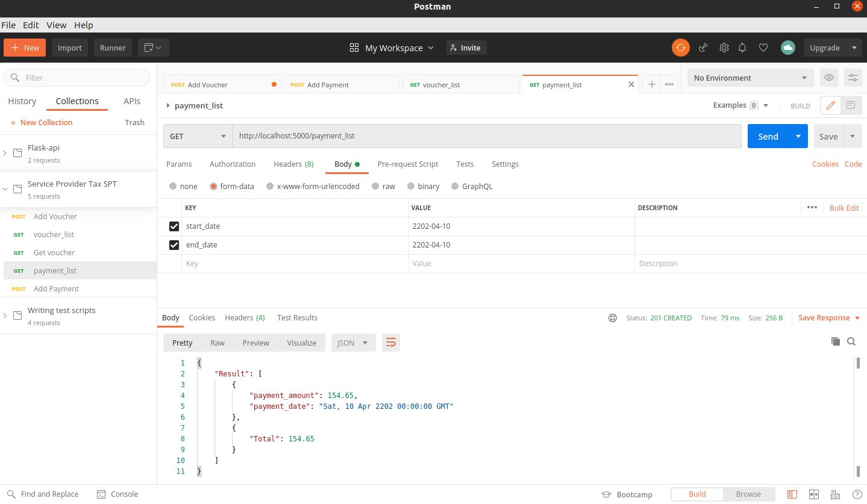Open the View menu
The image size is (867, 504).
click(57, 25)
